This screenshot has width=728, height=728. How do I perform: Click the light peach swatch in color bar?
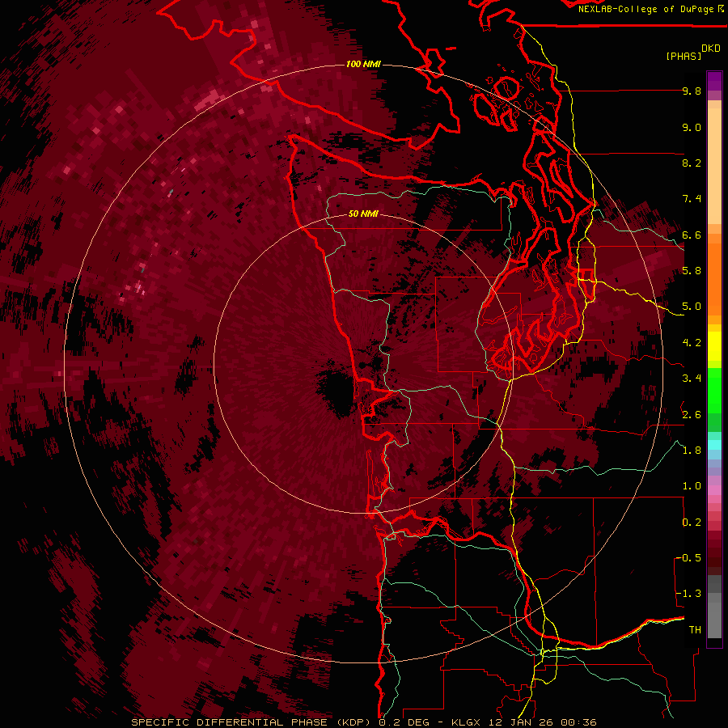point(714,167)
